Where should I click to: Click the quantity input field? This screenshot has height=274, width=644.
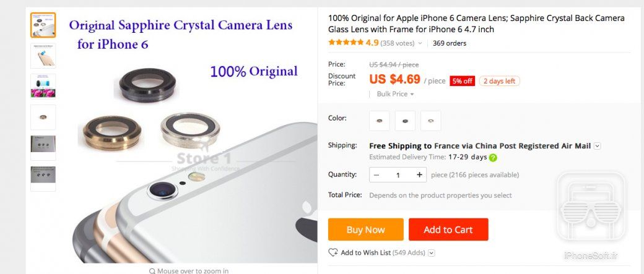[398, 175]
